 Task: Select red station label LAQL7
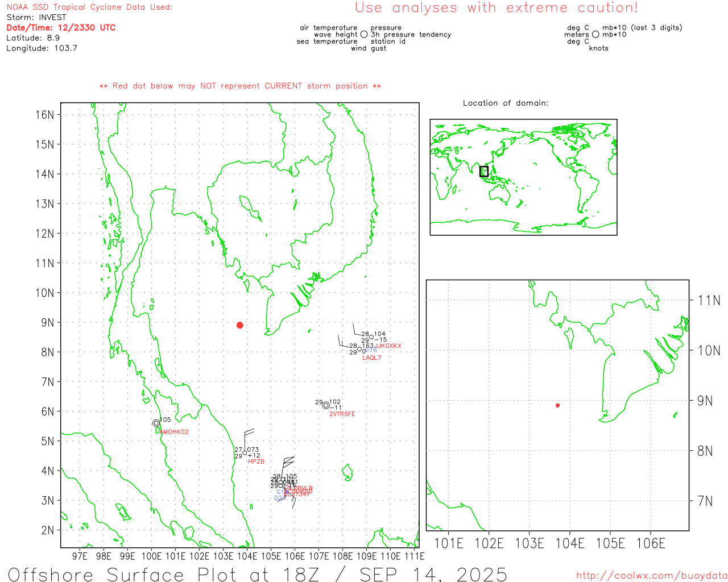tap(372, 357)
